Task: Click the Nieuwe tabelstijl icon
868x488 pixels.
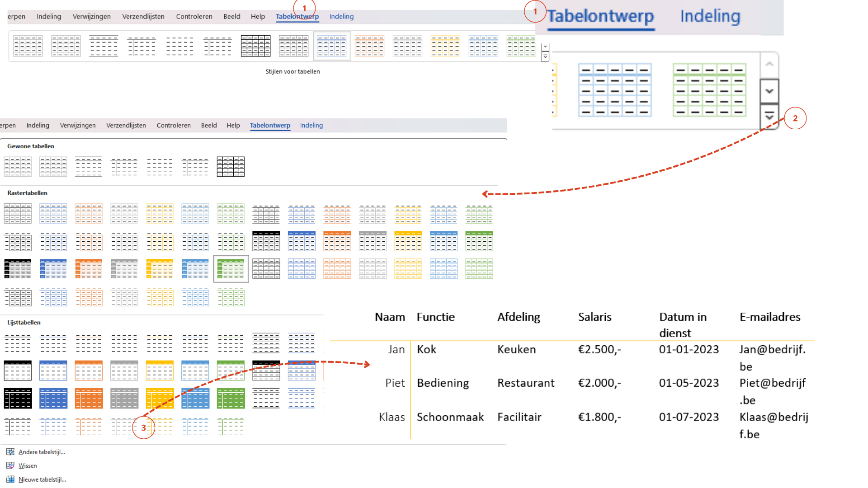Action: pos(11,479)
